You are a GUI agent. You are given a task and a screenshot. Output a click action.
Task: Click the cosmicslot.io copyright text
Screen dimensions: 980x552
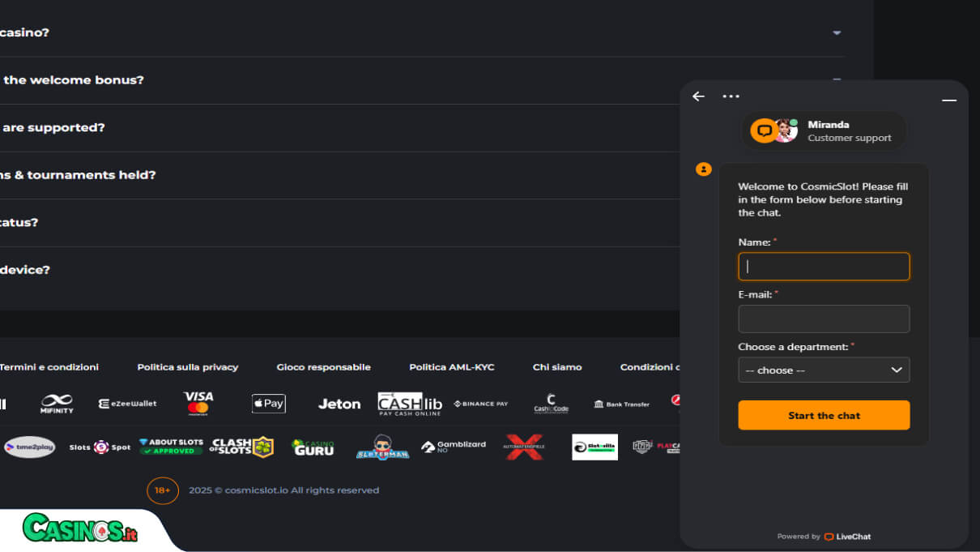click(283, 490)
